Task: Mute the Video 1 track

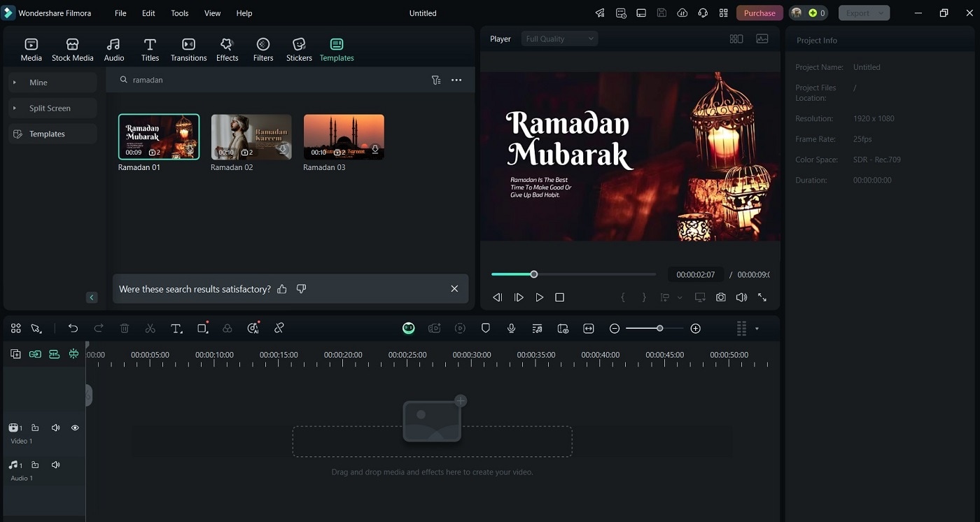Action: coord(55,428)
